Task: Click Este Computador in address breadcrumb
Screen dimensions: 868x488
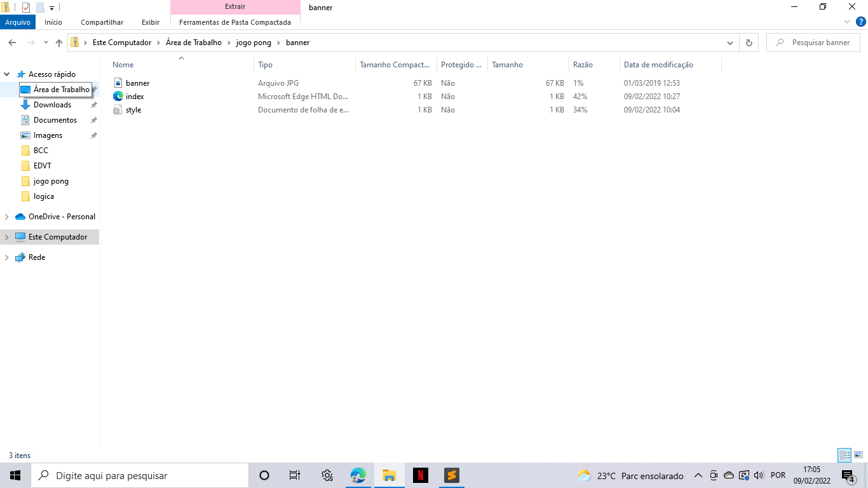Action: [x=122, y=43]
